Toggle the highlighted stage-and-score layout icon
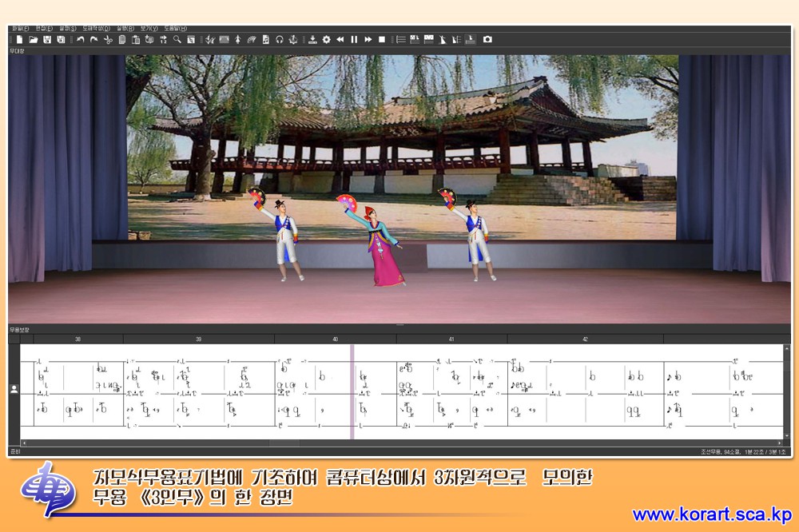 [x=471, y=39]
